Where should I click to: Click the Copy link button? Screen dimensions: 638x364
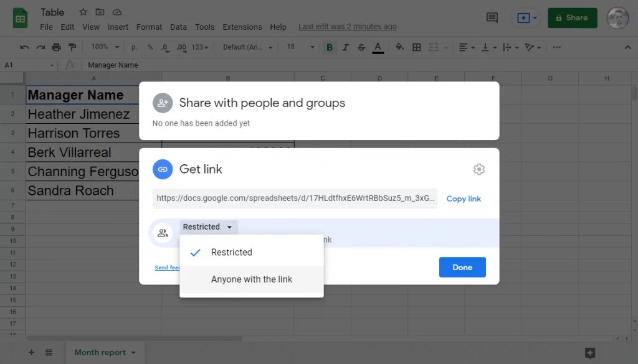(x=464, y=198)
